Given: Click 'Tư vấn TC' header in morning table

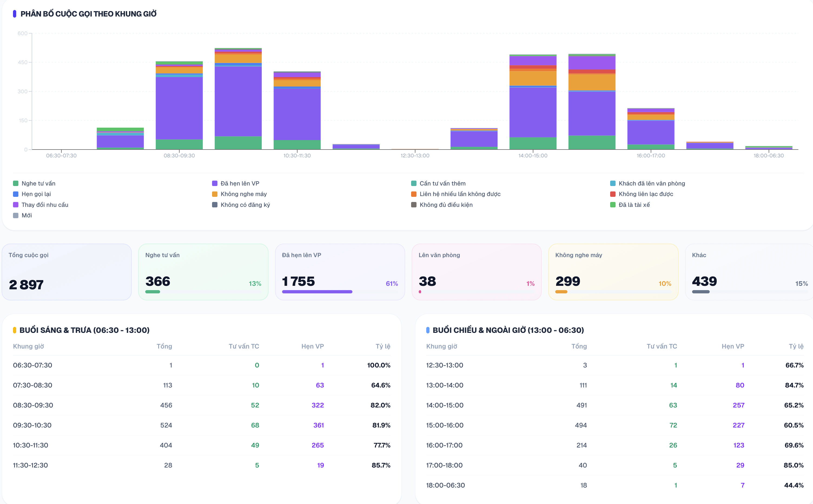Looking at the screenshot, I should (x=244, y=346).
